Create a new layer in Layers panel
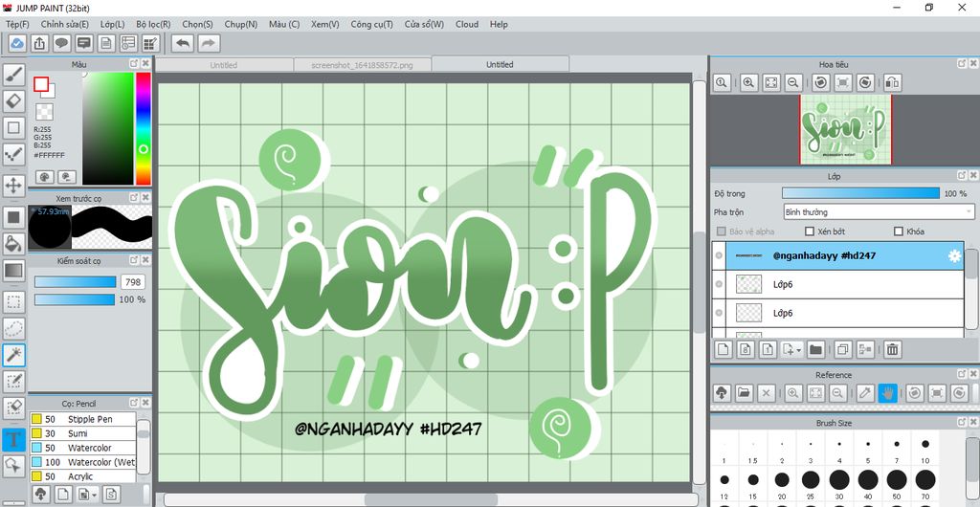This screenshot has height=507, width=980. coord(724,350)
